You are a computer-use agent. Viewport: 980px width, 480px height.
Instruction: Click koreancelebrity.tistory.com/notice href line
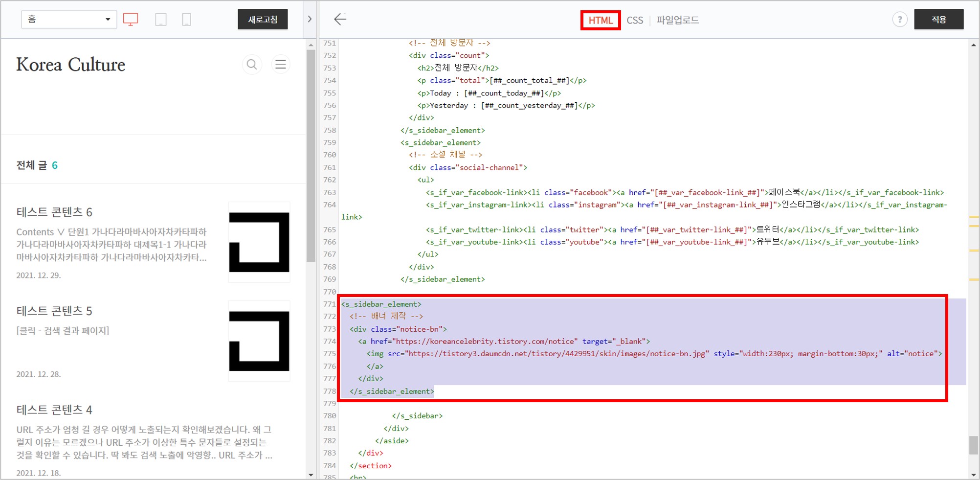504,341
